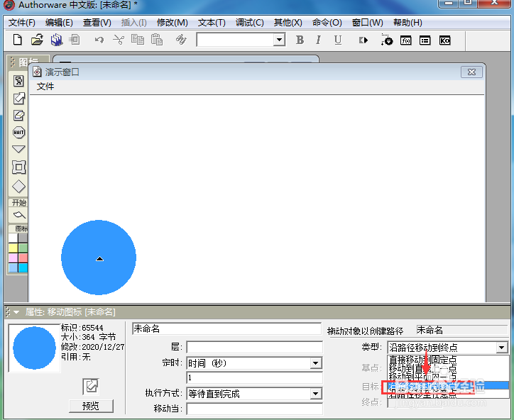Click the edit icon above Preview button
The width and height of the screenshot is (514, 420).
click(x=90, y=387)
